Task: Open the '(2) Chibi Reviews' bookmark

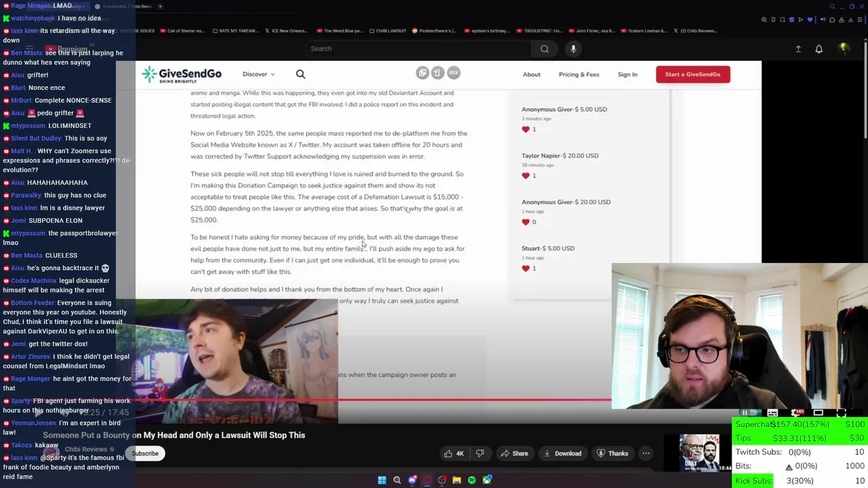Action: coord(696,30)
